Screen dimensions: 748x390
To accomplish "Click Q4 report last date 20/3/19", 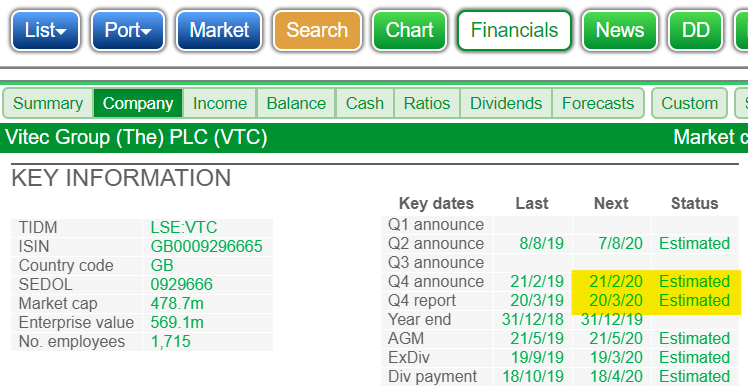I will click(x=537, y=301).
